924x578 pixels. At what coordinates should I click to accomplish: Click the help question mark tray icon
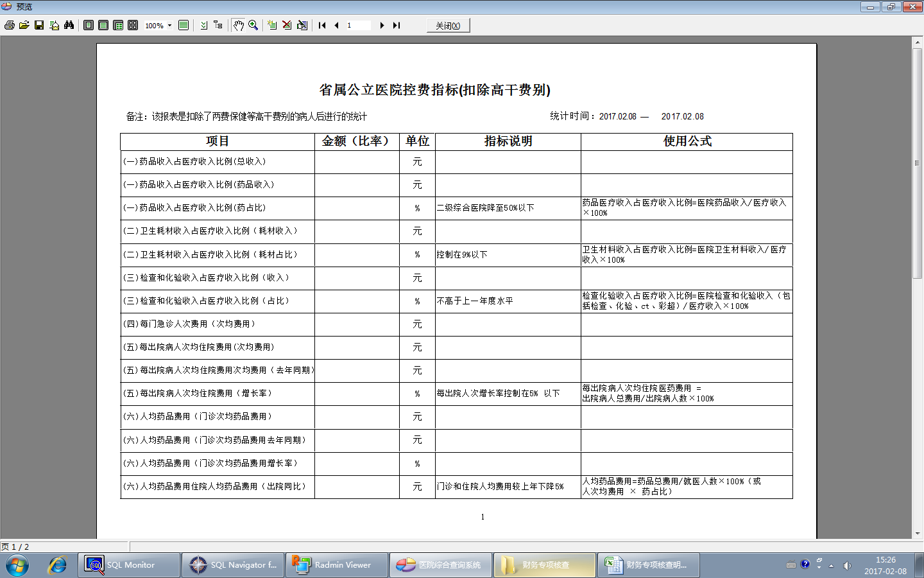point(805,565)
